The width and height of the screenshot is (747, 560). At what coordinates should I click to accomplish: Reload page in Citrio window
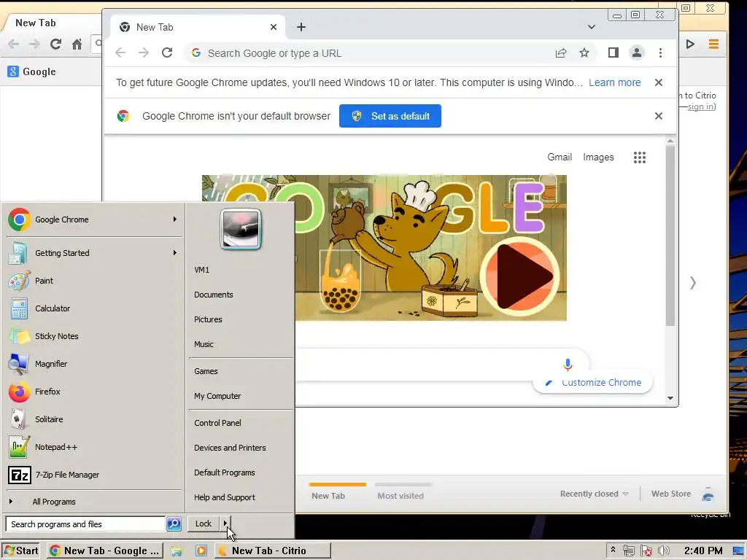(55, 44)
